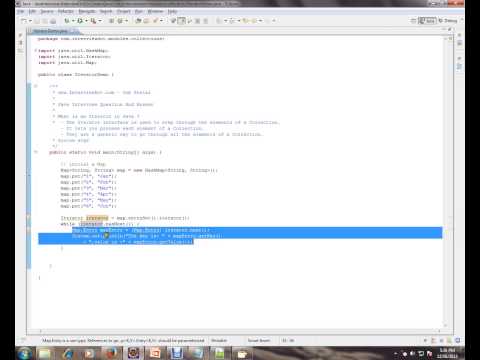Expand the New Java Class dropdown arrow
This screenshot has width=480, height=360.
point(126,21)
